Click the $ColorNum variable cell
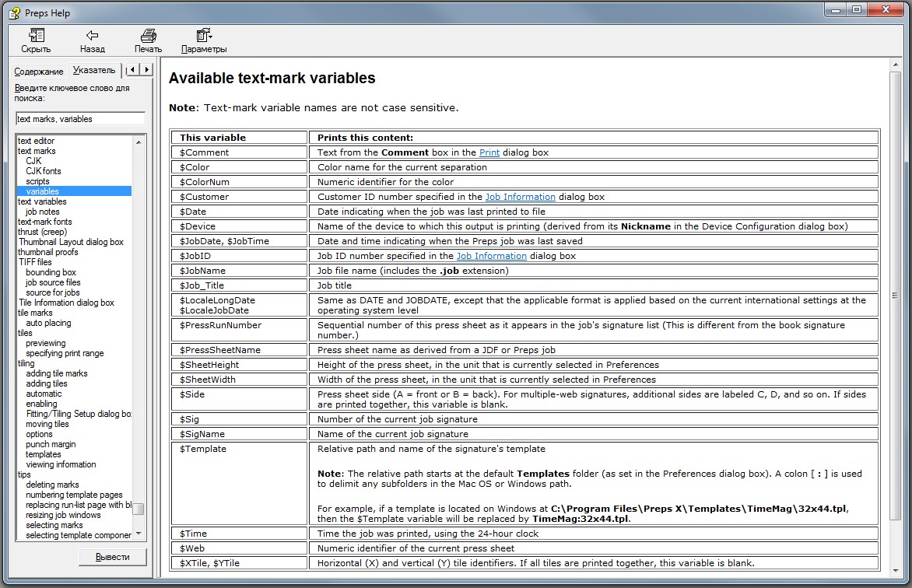912x588 pixels. (239, 182)
